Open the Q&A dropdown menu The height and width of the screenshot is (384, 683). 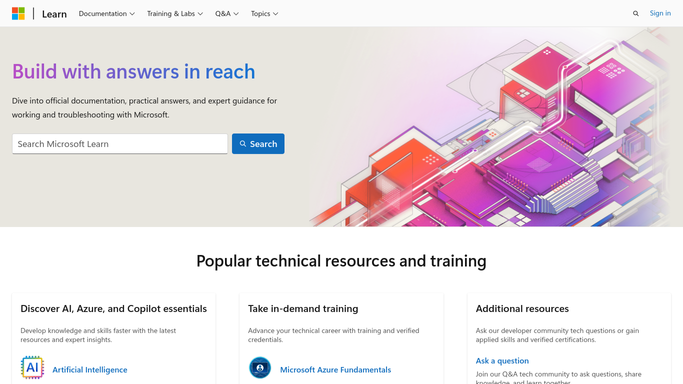(x=227, y=13)
